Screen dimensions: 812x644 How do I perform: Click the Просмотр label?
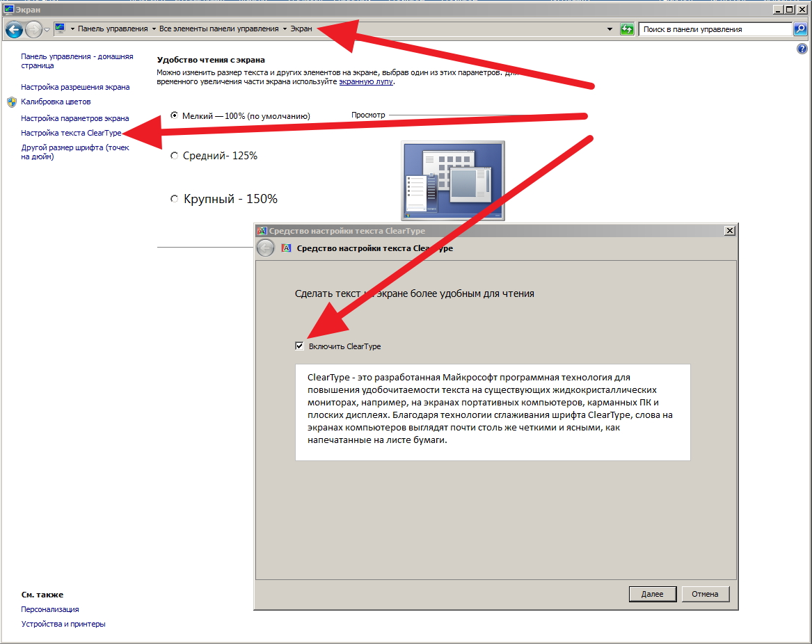(x=368, y=115)
